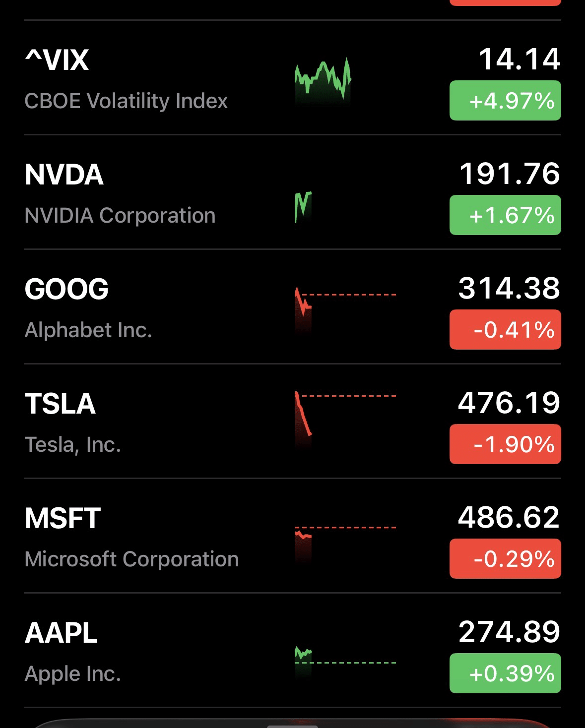Open the TSLA declining mini chart
This screenshot has height=728, width=585.
point(303,414)
